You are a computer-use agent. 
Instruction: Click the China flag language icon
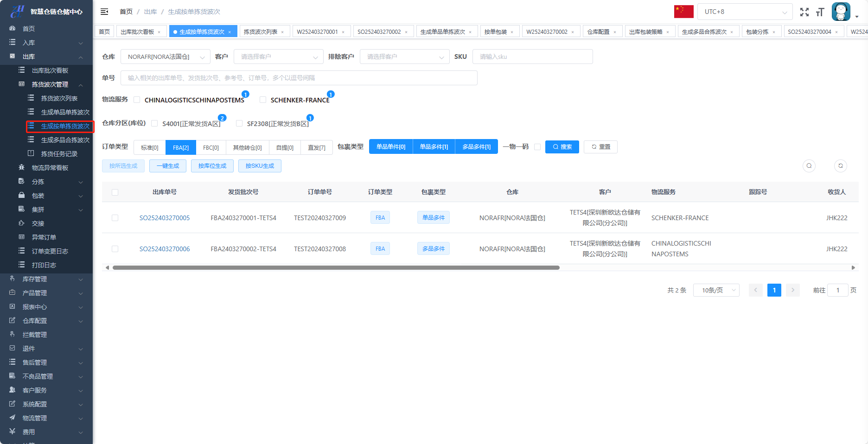coord(683,12)
